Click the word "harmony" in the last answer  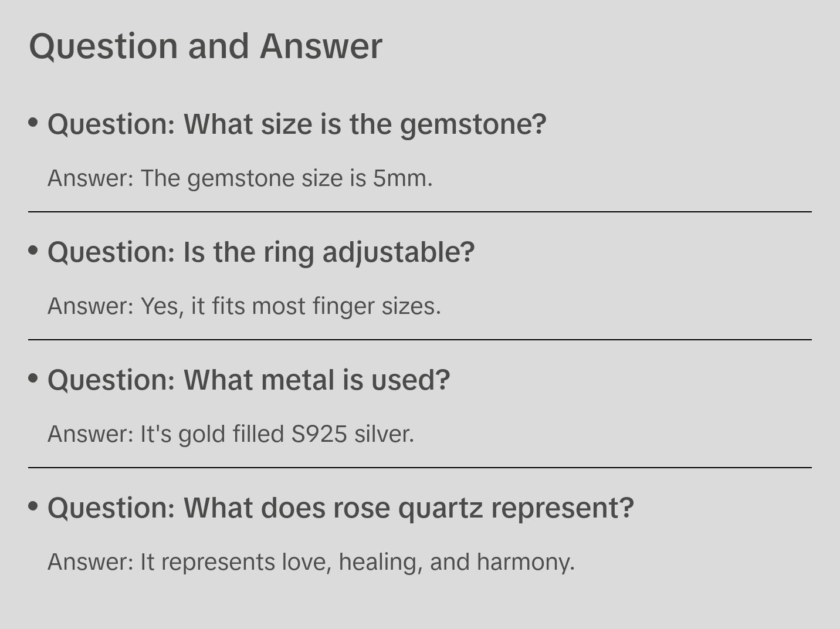point(524,562)
